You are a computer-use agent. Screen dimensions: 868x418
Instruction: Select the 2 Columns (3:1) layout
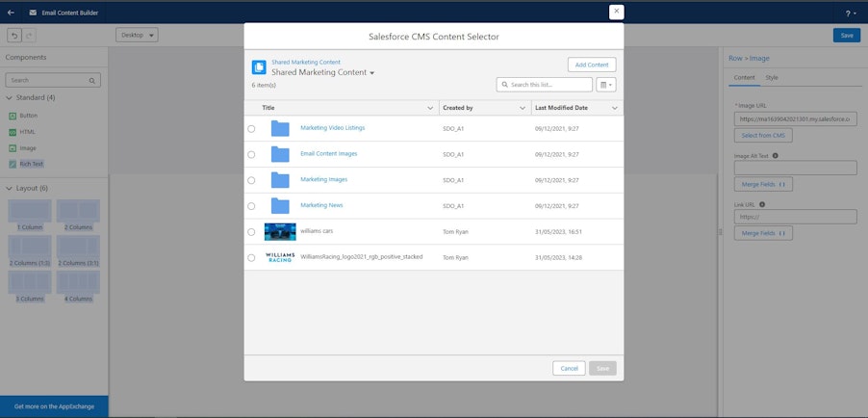78,247
